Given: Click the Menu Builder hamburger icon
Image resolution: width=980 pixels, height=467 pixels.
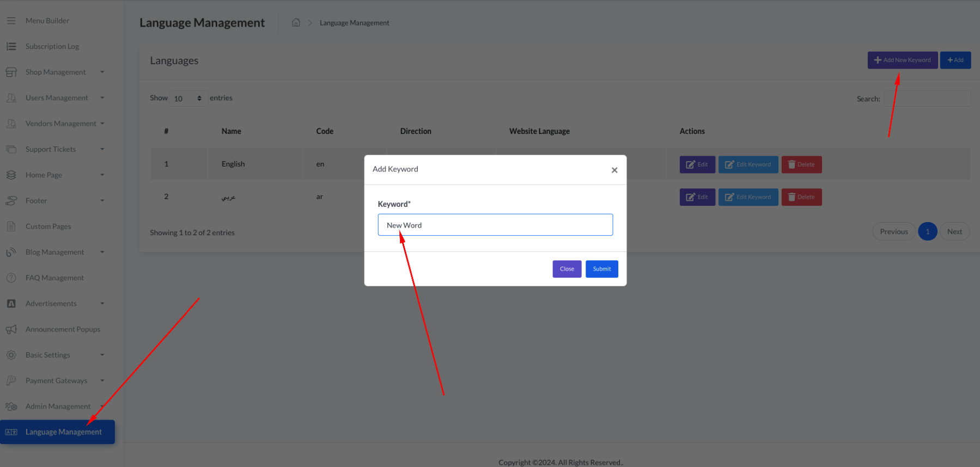Looking at the screenshot, I should tap(11, 21).
